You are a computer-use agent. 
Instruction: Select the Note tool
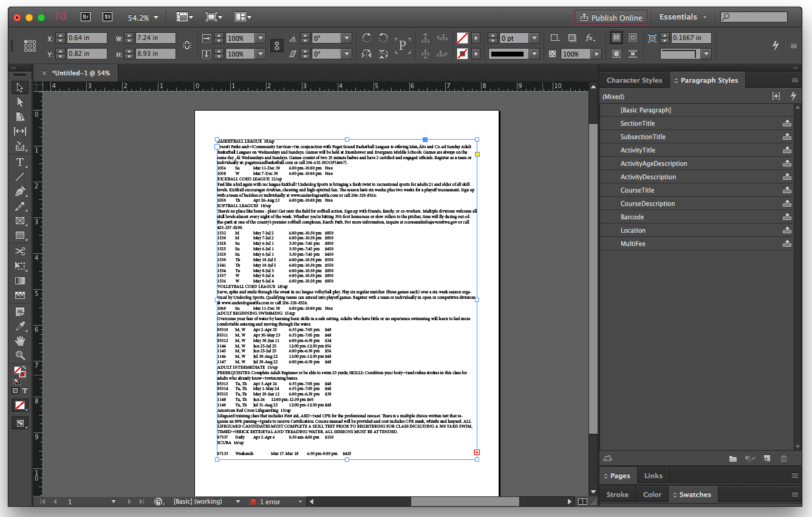click(x=20, y=312)
